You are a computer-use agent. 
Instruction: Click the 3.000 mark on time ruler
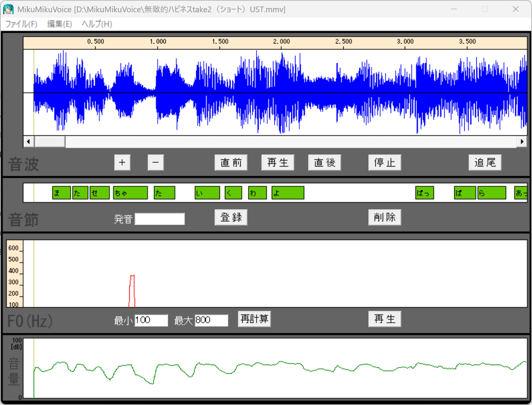coord(405,42)
